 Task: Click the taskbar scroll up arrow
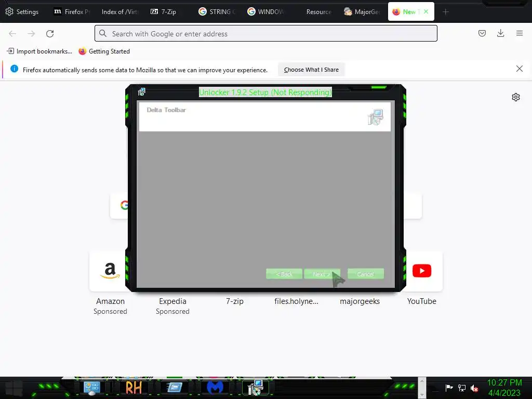pos(422,381)
